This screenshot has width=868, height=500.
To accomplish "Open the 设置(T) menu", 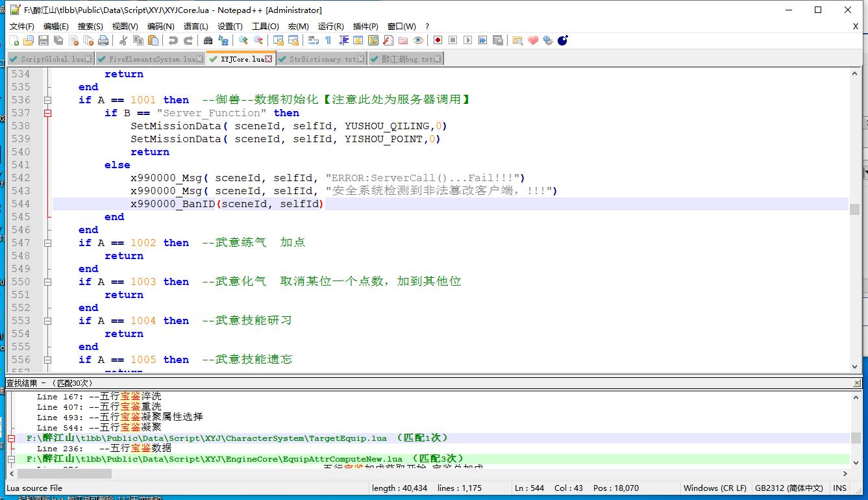I will [230, 27].
